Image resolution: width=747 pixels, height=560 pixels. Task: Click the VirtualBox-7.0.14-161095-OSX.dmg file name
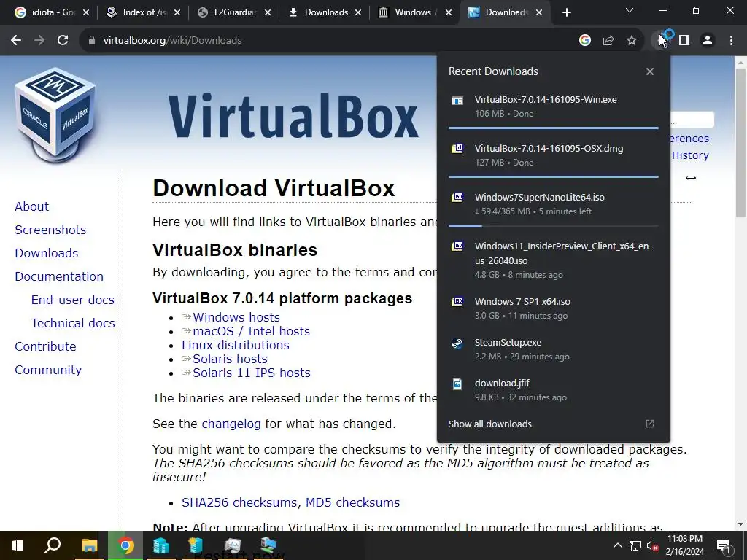click(x=549, y=148)
